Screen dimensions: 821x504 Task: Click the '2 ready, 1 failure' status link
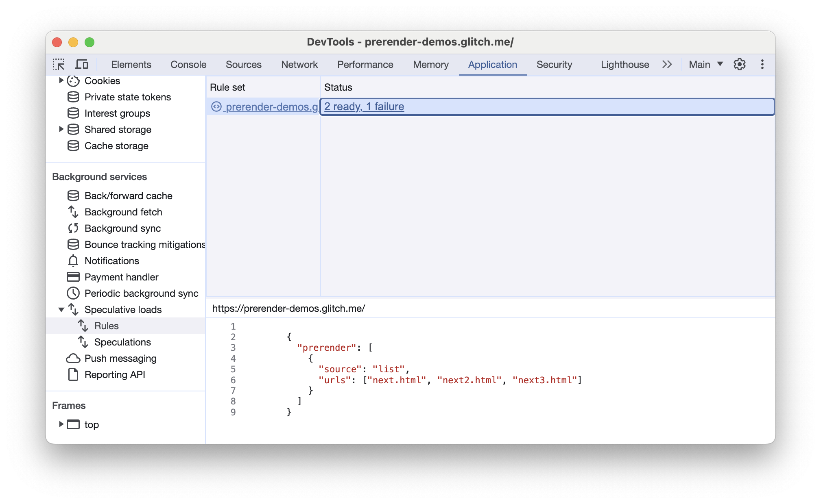[x=364, y=106]
